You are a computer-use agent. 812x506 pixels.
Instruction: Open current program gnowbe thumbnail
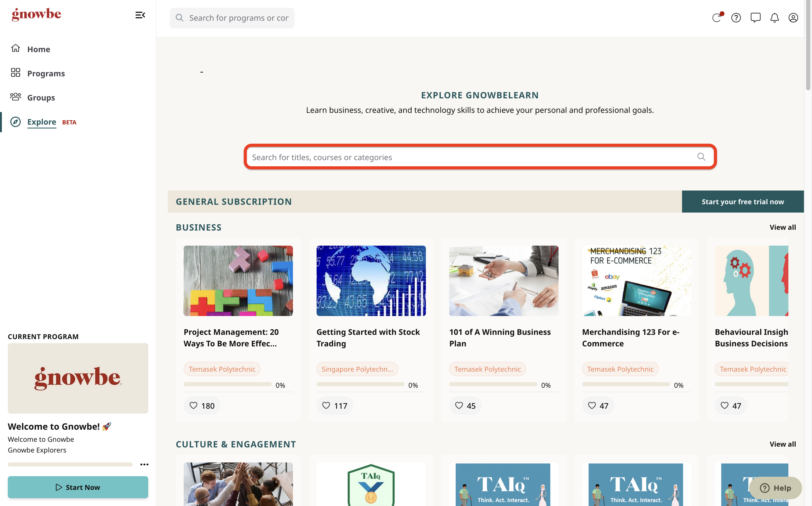click(x=78, y=378)
